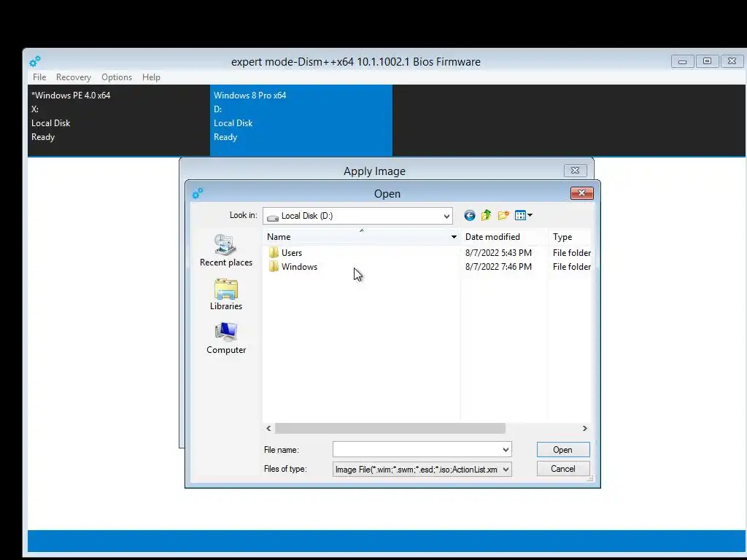Image resolution: width=747 pixels, height=560 pixels.
Task: Open the Recovery menu
Action: point(74,77)
